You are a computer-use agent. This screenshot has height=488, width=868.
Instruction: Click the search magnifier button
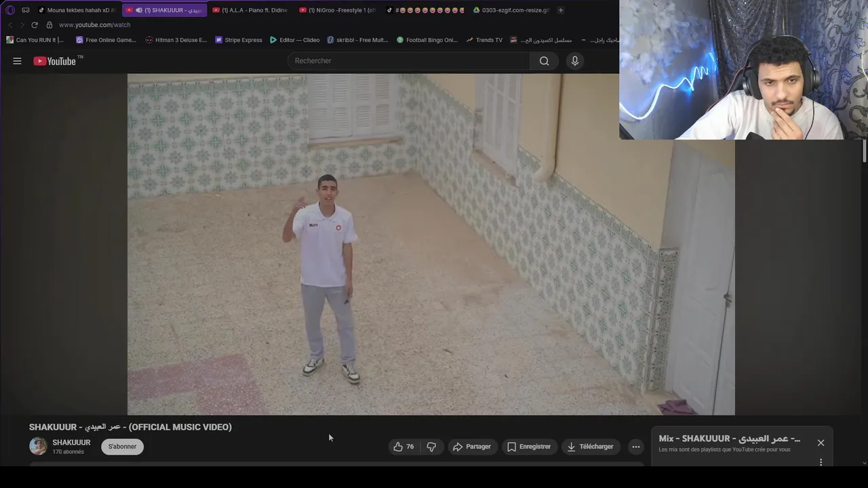(x=544, y=61)
